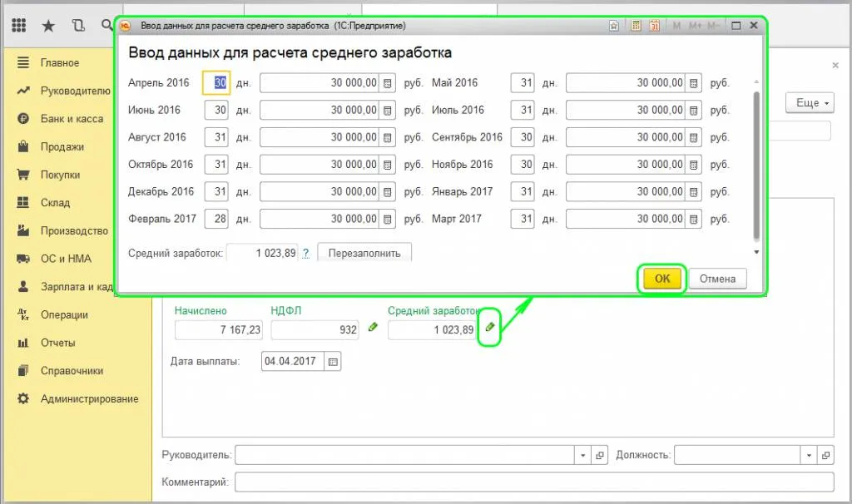Click the Средний заработок field in dialog
Image resolution: width=852 pixels, height=504 pixels.
point(262,253)
